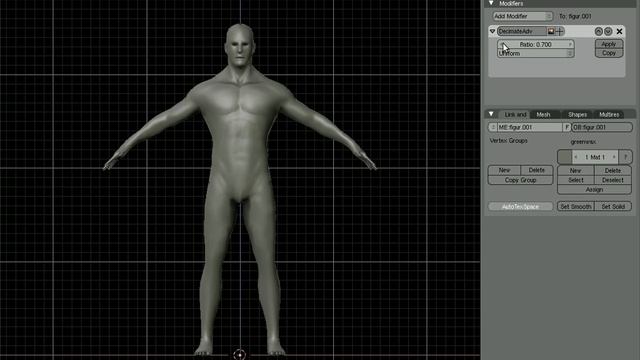Switch to the Mesh tab

(543, 115)
